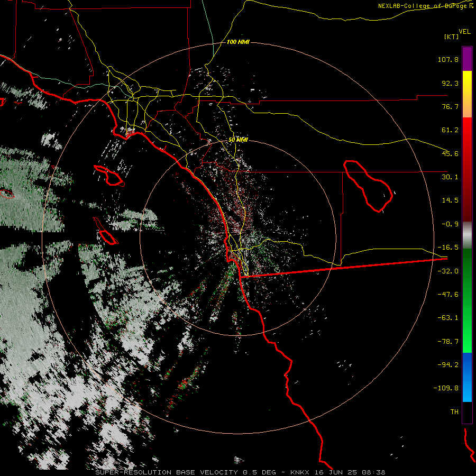Select the -78.7 velocity scale value
This screenshot has height=476, width=476.
[x=448, y=342]
